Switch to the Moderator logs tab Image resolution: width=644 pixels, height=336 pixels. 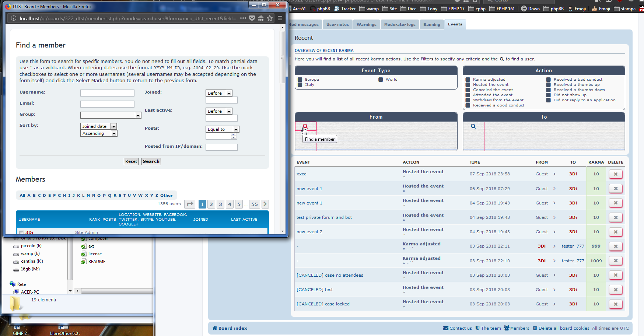click(400, 25)
